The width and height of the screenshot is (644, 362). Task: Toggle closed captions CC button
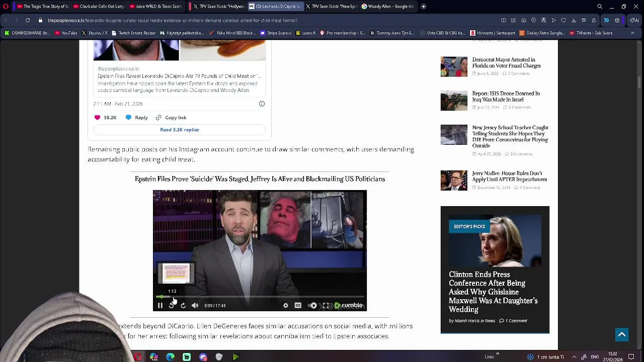298,305
